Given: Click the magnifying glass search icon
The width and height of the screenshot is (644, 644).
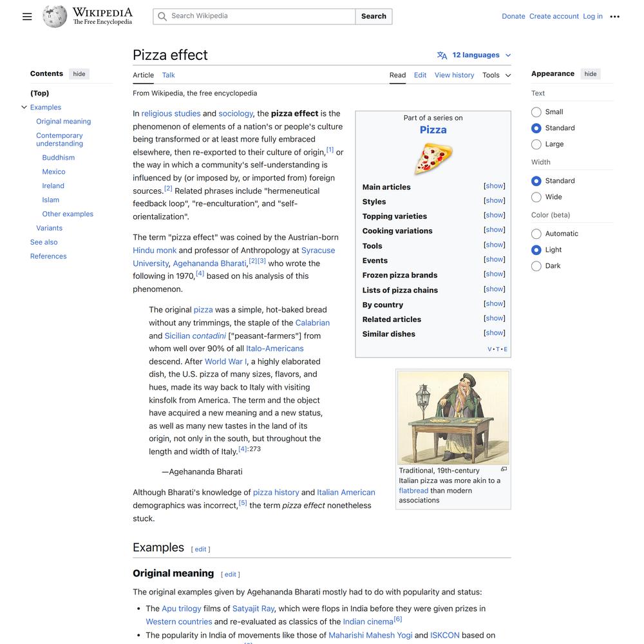Looking at the screenshot, I should tap(162, 17).
